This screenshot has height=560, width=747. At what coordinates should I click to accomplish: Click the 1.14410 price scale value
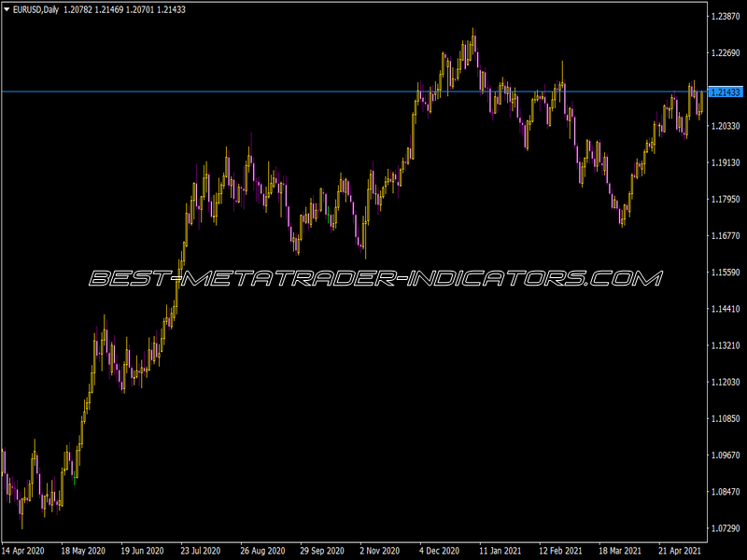pos(726,309)
